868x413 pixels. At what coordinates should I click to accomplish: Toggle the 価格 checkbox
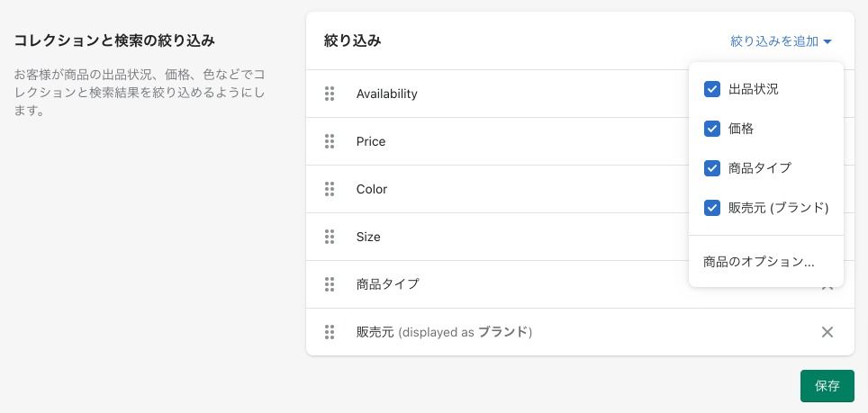coord(712,129)
